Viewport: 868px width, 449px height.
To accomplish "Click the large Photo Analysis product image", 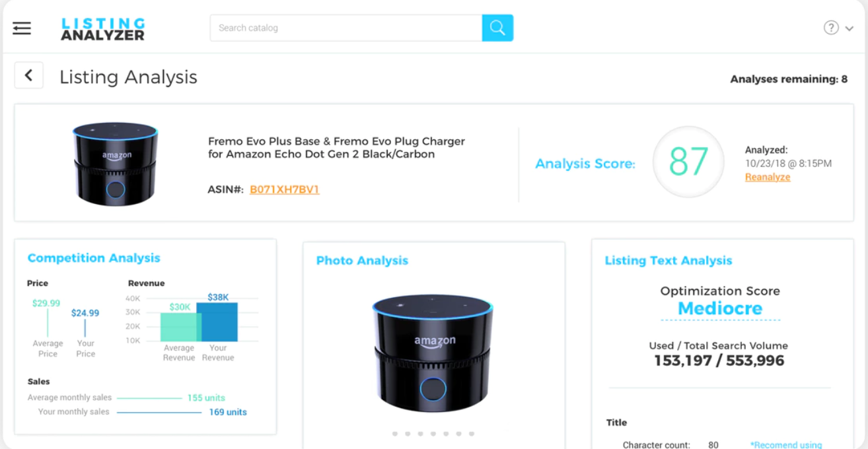I will point(432,353).
